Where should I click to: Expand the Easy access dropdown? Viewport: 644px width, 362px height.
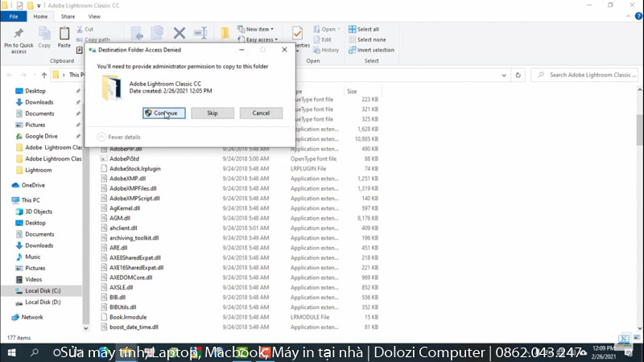tap(262, 39)
